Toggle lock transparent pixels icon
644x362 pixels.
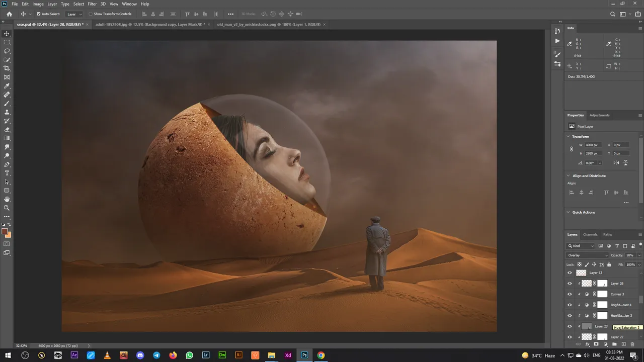click(x=580, y=264)
